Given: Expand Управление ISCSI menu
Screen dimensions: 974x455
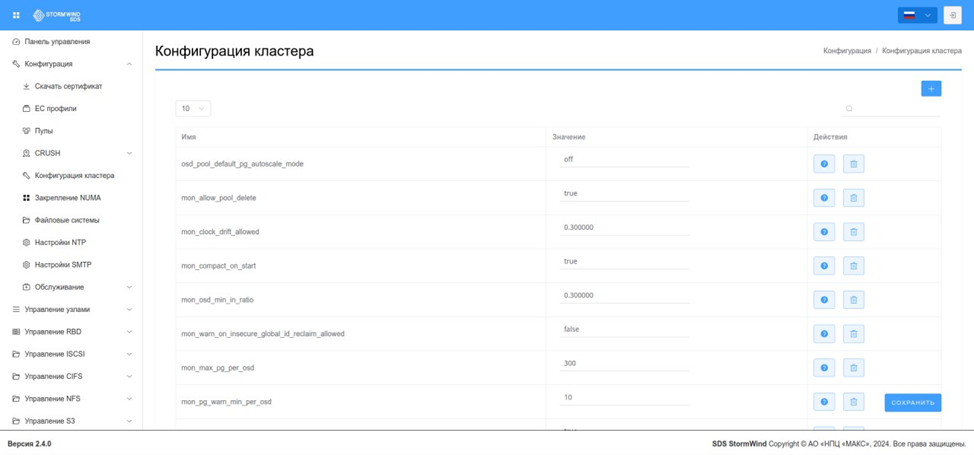Looking at the screenshot, I should click(x=129, y=354).
